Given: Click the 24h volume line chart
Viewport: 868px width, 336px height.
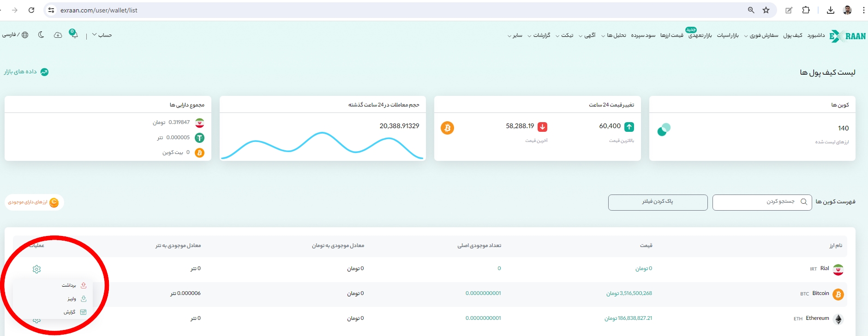Looking at the screenshot, I should point(322,145).
